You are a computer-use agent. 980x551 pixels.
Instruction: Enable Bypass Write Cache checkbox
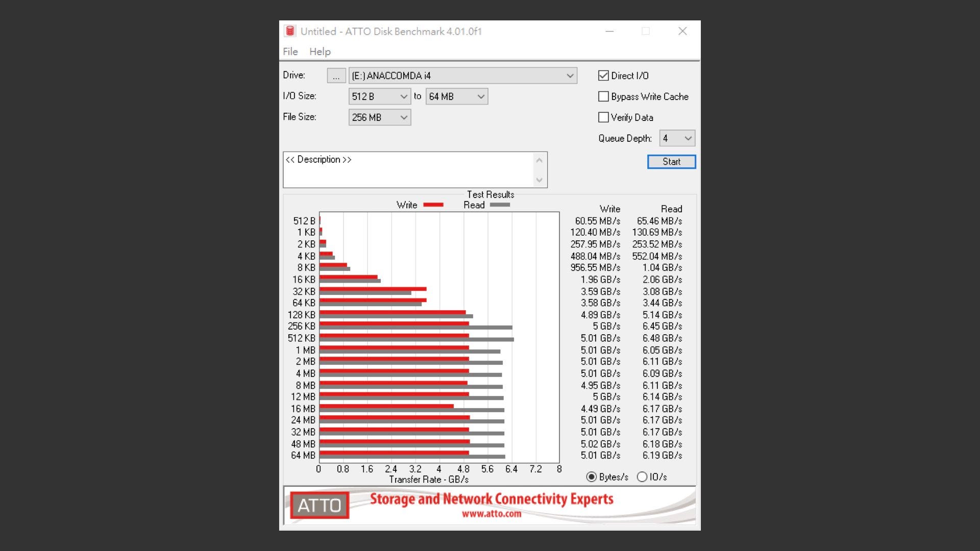point(603,96)
